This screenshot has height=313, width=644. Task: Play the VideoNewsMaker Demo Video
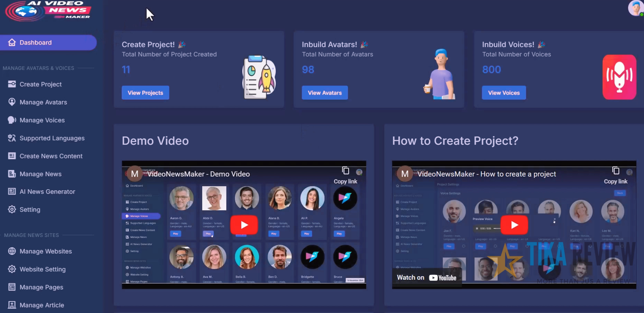(x=244, y=224)
